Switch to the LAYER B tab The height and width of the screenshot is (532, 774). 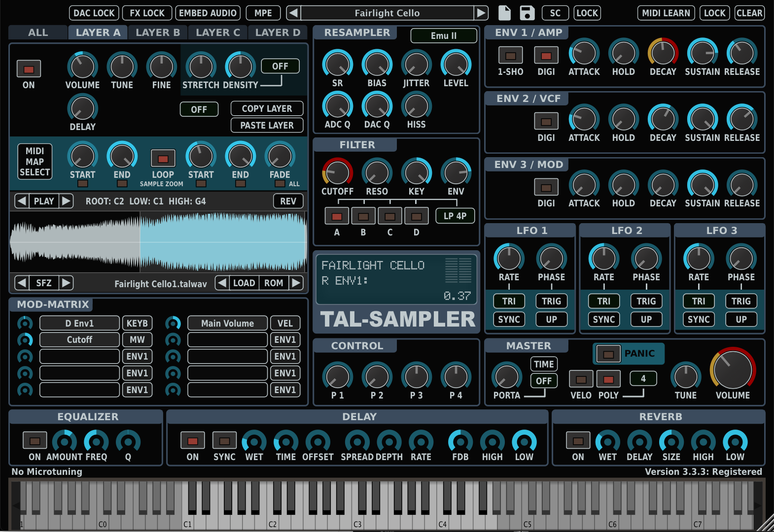(158, 33)
